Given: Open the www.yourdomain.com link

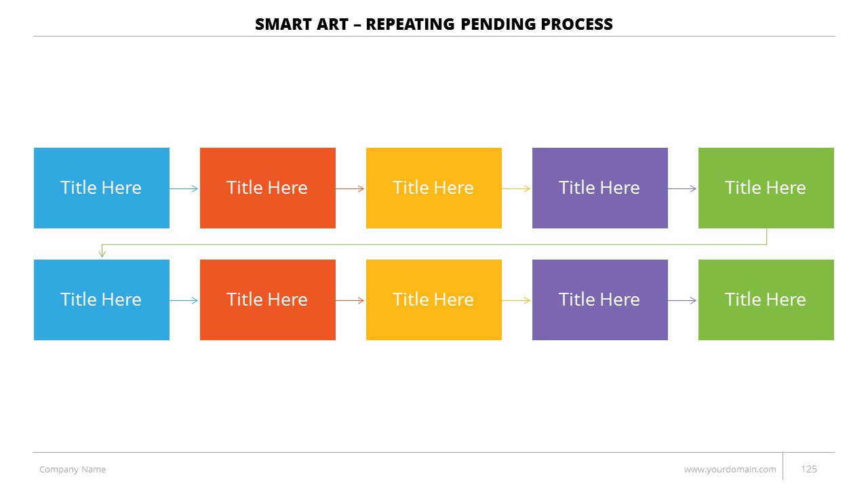Looking at the screenshot, I should click(x=730, y=469).
